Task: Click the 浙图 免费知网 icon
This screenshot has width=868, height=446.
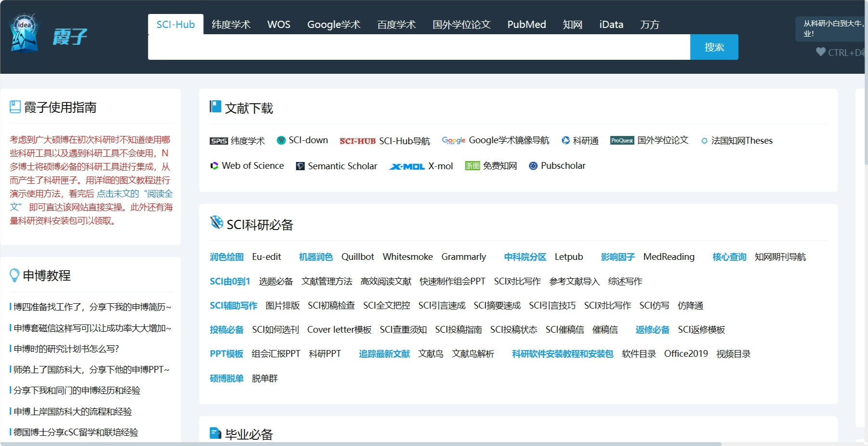Action: coord(472,166)
